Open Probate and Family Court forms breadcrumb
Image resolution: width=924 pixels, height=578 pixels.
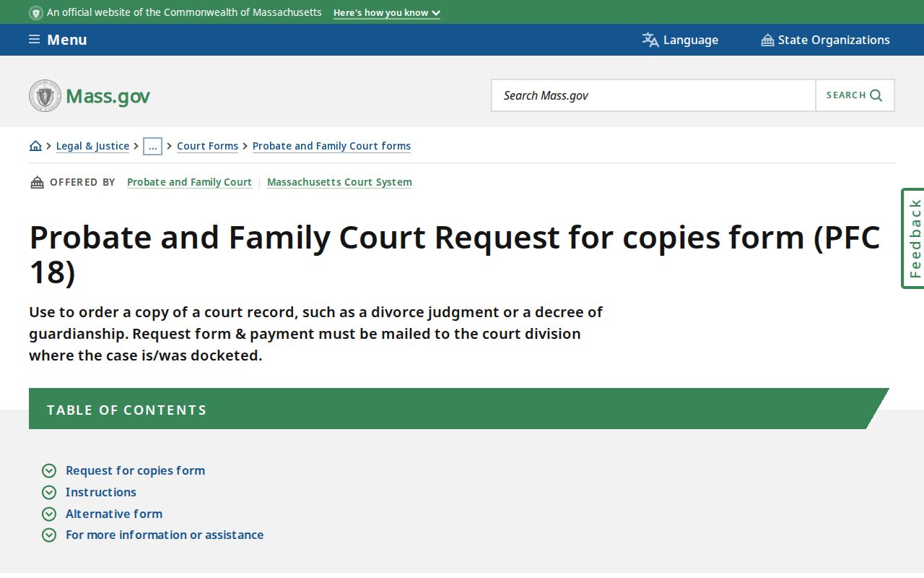pos(331,146)
